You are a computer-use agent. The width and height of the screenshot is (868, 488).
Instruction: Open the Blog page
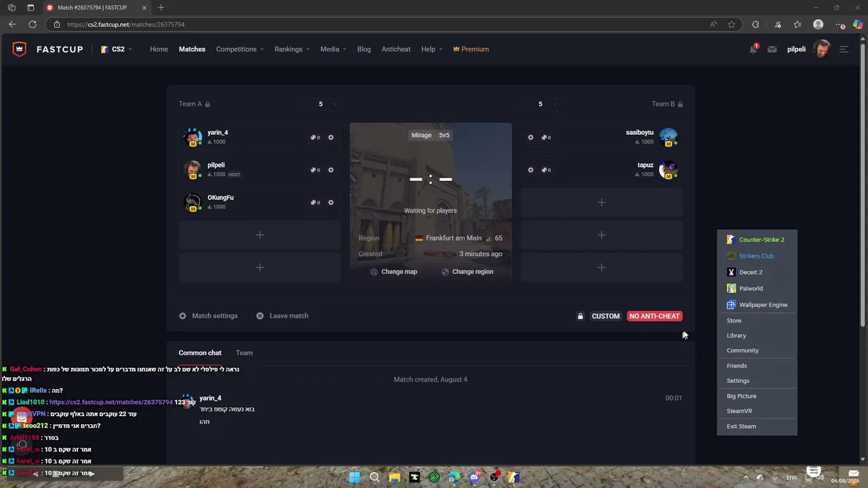[x=364, y=49]
